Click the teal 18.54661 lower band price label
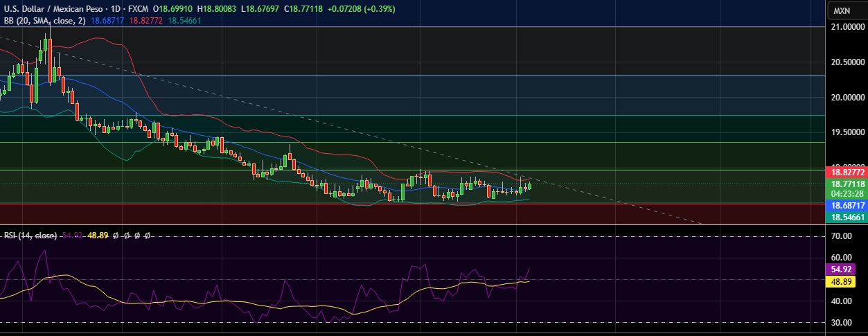Viewport: 868px width, 336px height. [848, 217]
